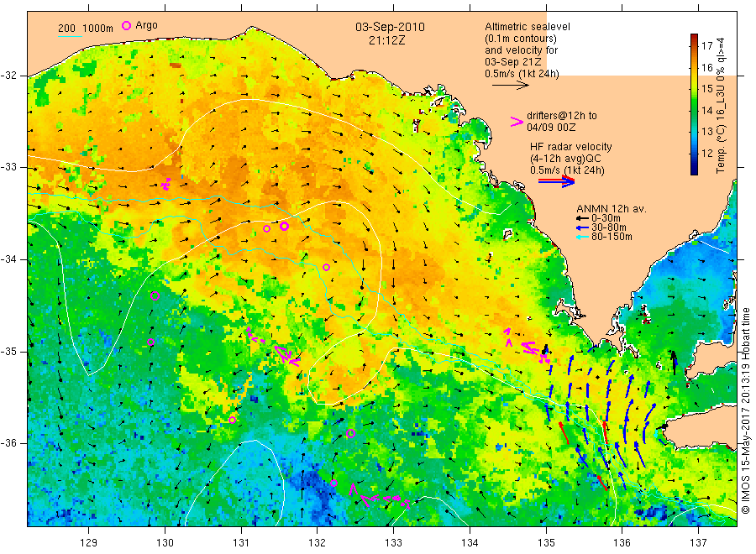Image resolution: width=756 pixels, height=554 pixels.
Task: Click the 04/09 00Z text
Action: 551,128
